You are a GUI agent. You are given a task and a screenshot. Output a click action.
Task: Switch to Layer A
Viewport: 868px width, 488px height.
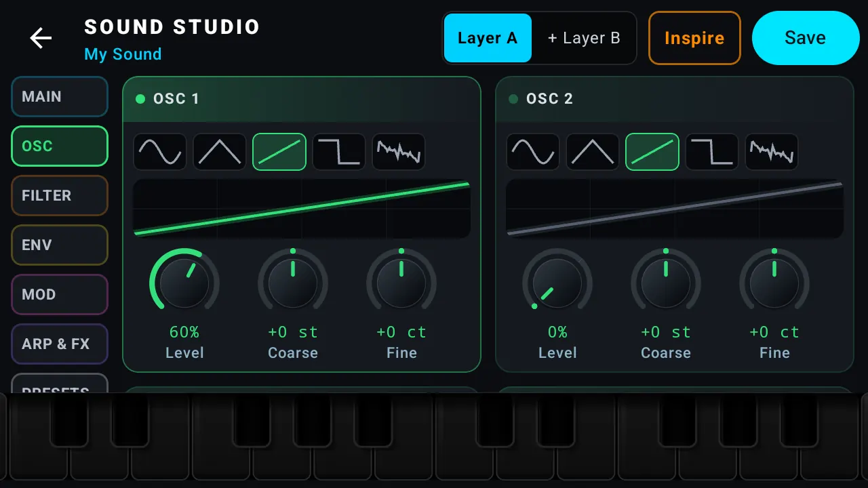tap(488, 38)
